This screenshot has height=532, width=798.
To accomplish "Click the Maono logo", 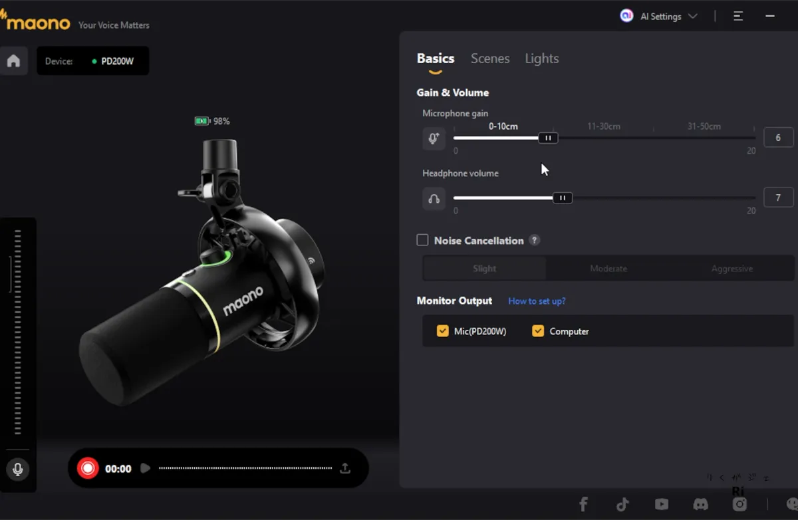I will [35, 21].
